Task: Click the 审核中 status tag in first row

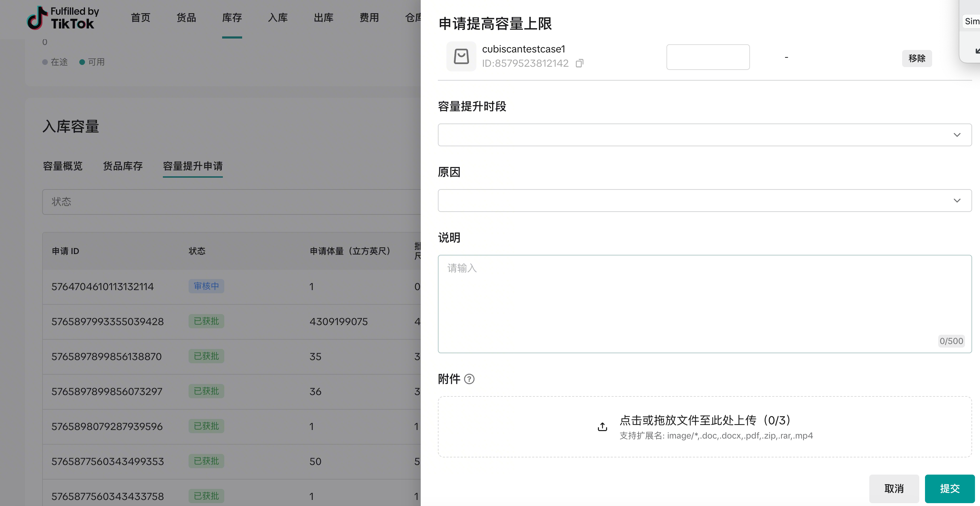Action: tap(206, 286)
